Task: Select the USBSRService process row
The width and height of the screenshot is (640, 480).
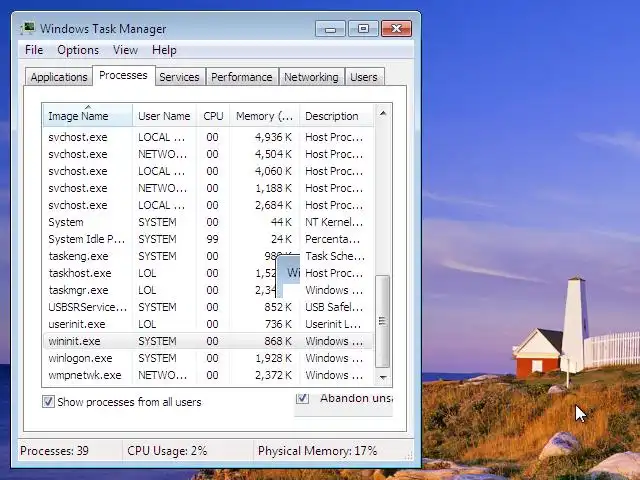Action: pos(208,307)
